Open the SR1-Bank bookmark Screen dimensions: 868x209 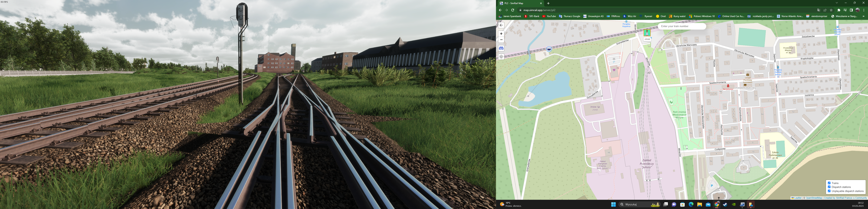[x=532, y=16]
